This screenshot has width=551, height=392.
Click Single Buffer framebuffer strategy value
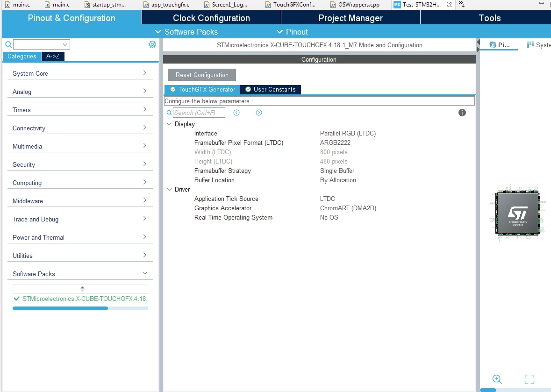[x=337, y=171]
